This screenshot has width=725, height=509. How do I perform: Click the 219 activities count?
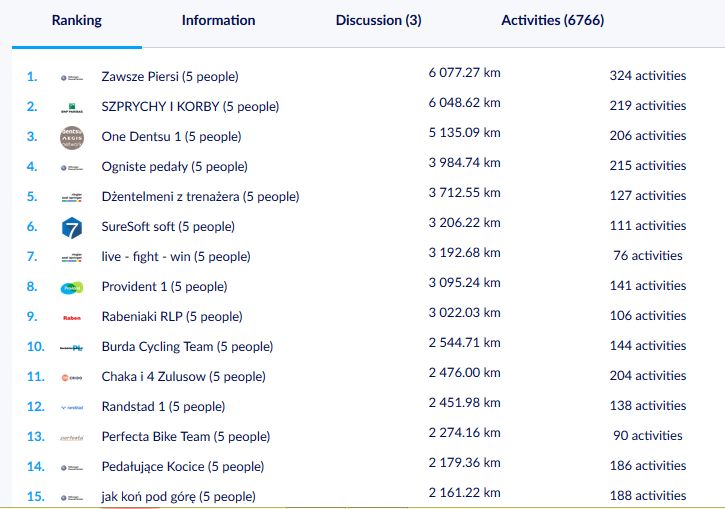pos(648,106)
